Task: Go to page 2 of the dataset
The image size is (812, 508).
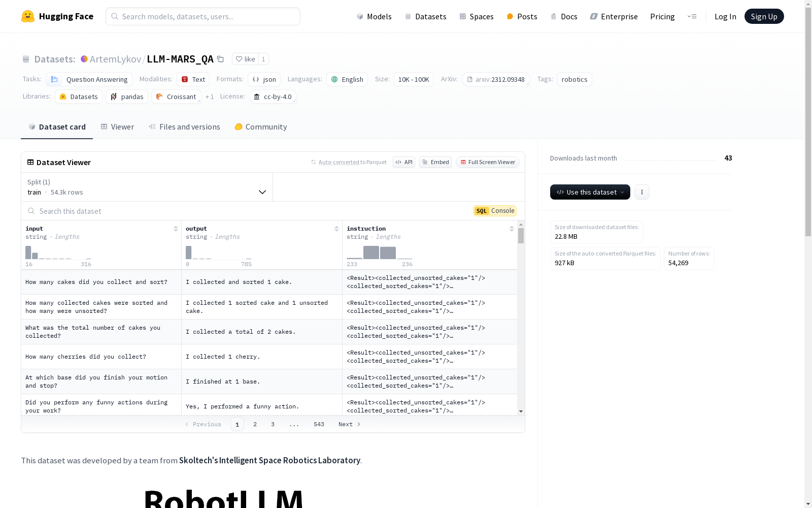Action: pos(255,424)
